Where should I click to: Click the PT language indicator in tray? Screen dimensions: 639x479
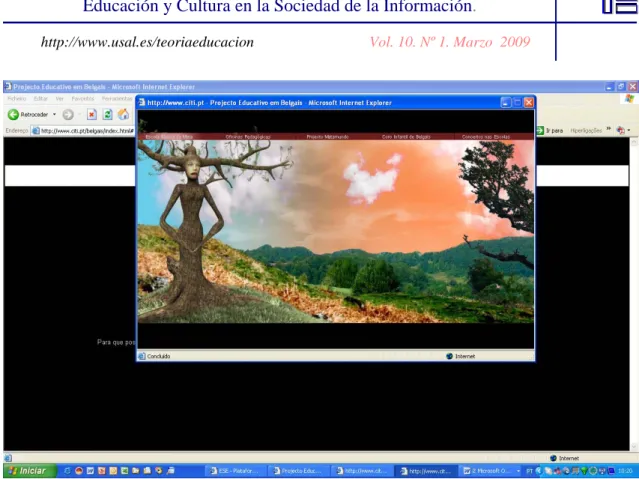[529, 471]
